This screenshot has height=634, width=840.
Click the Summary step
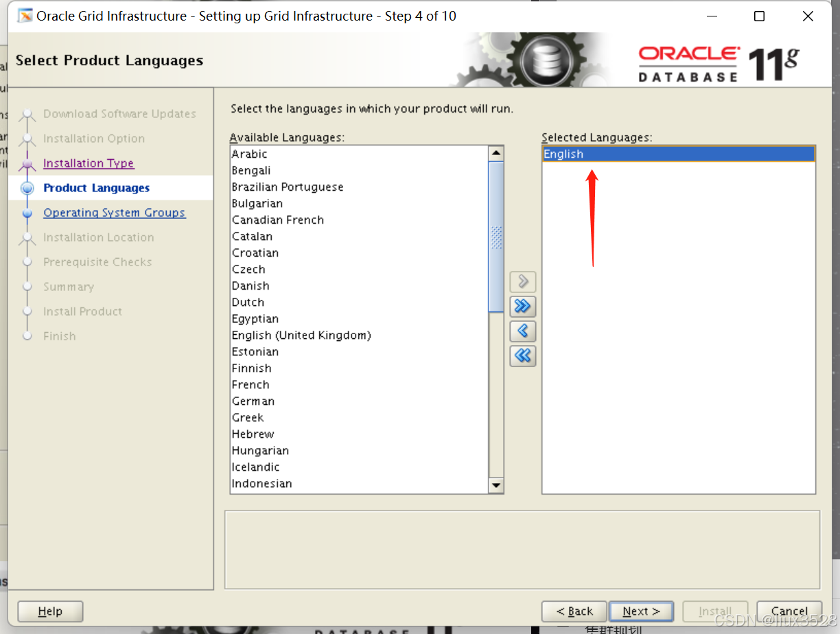click(69, 287)
